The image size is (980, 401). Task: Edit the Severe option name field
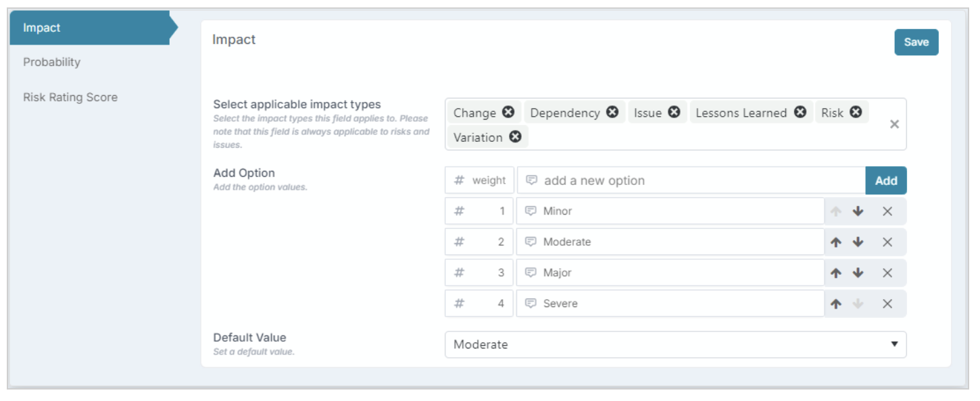tap(670, 304)
